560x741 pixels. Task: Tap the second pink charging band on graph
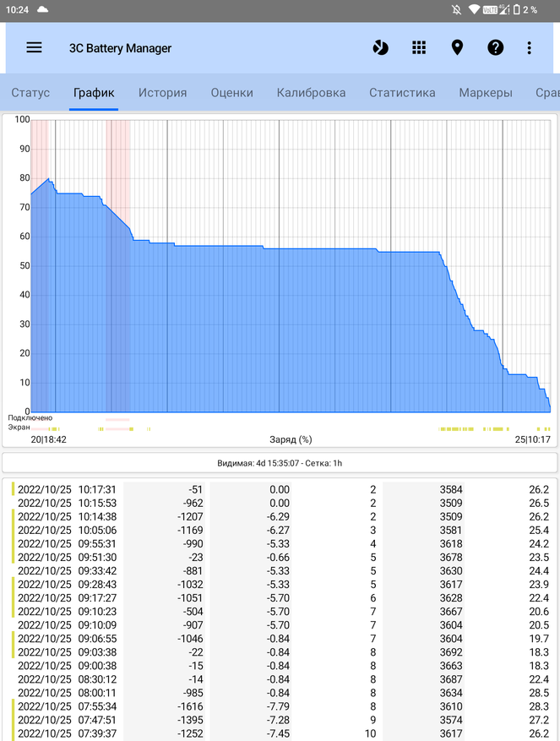point(118,265)
